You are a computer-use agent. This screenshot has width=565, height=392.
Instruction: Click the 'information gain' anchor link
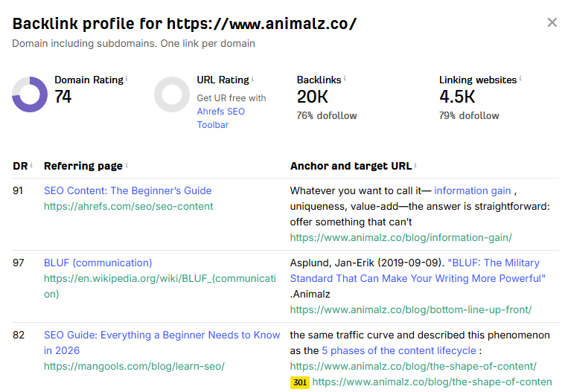473,190
